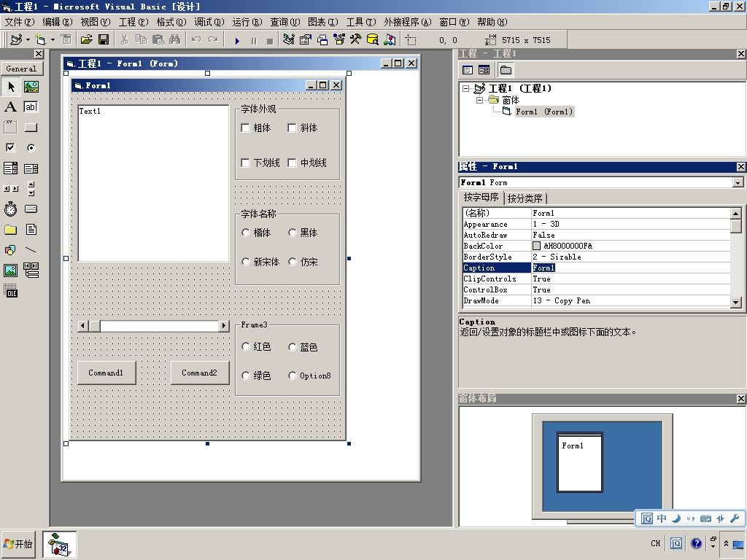Click the Save project toolbar icon
The image size is (747, 560).
click(104, 40)
